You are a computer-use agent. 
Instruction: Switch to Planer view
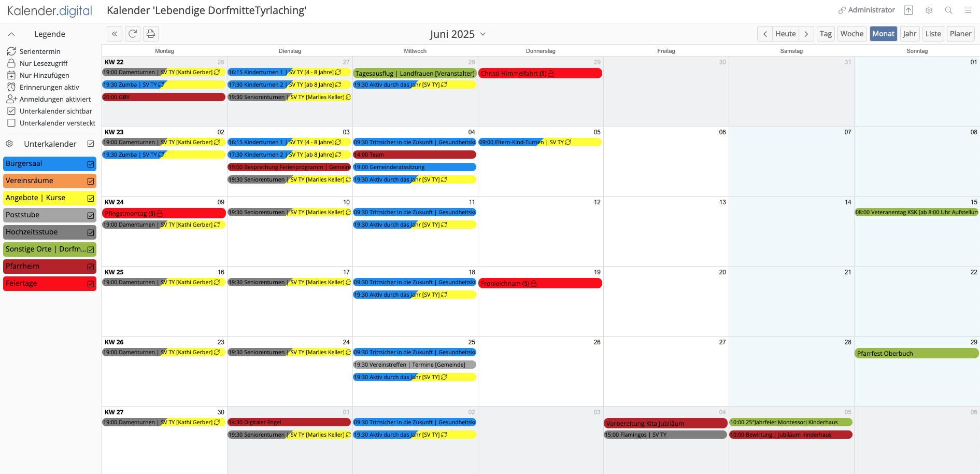[x=960, y=34]
